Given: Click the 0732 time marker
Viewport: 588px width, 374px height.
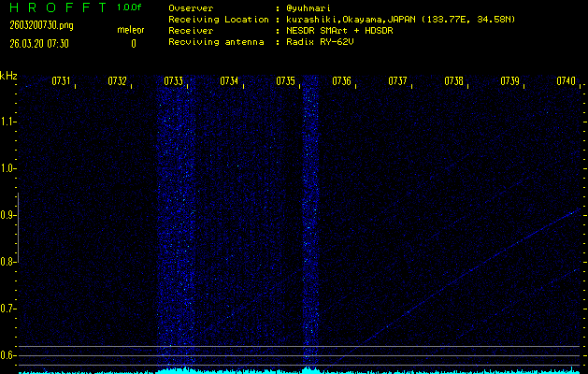Looking at the screenshot, I should pos(118,81).
